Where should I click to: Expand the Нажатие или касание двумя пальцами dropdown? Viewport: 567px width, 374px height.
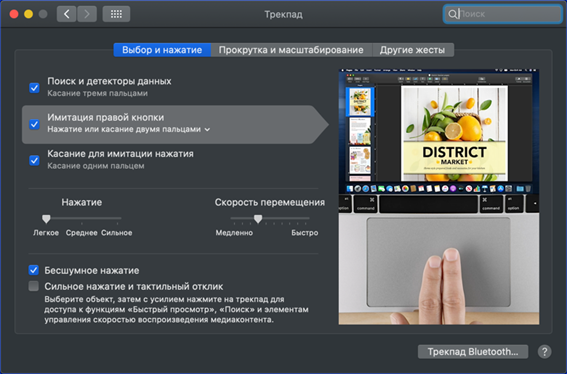tap(129, 129)
